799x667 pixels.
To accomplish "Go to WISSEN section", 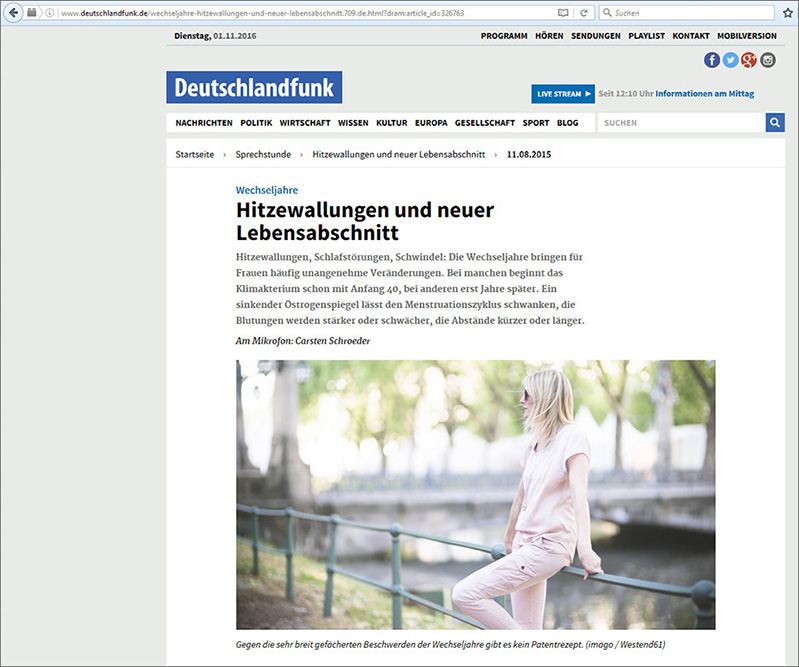I will (x=353, y=123).
